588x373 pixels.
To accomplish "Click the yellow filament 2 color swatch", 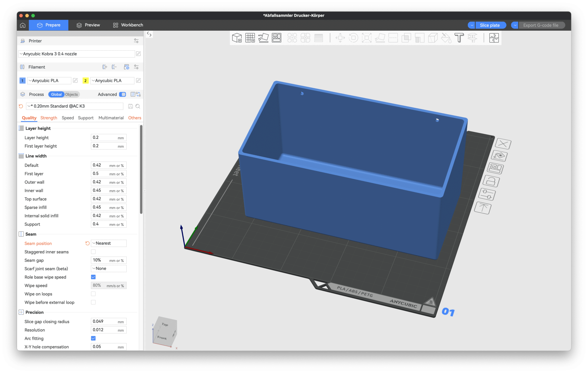I will click(86, 81).
